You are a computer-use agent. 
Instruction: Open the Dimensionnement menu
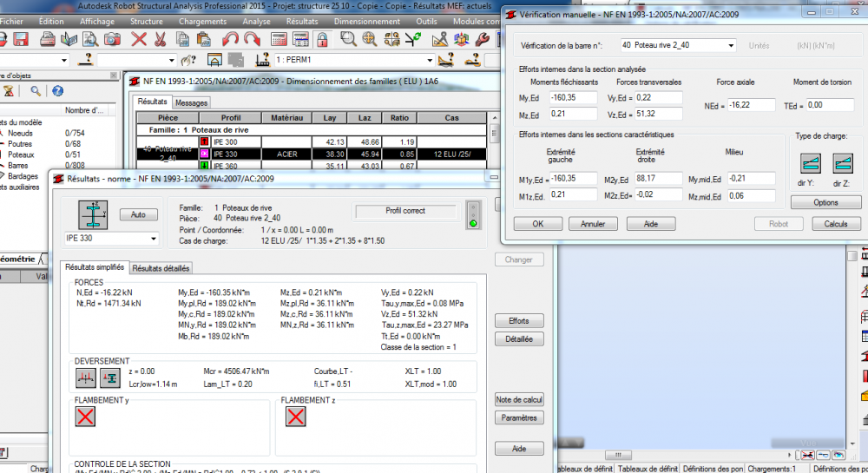366,22
